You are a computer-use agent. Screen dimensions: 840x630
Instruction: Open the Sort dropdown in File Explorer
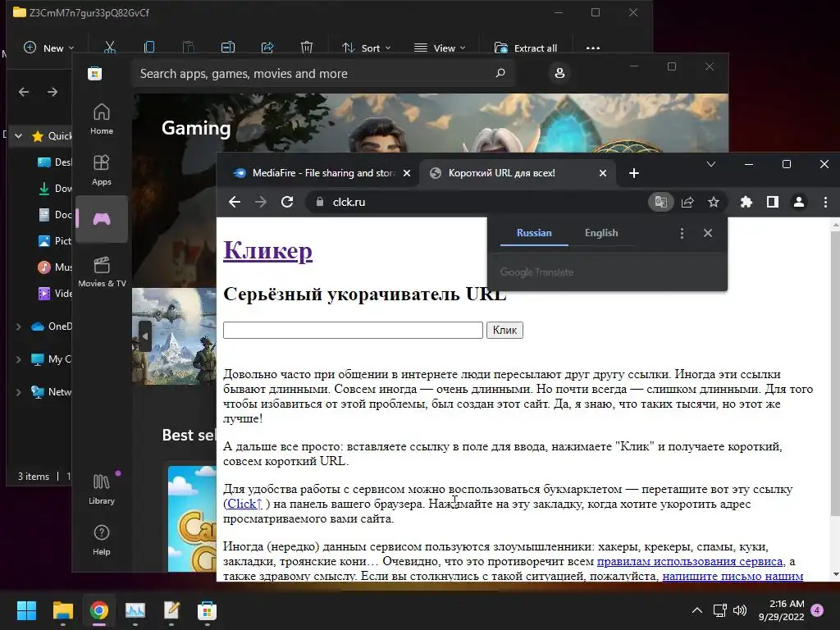coord(367,48)
